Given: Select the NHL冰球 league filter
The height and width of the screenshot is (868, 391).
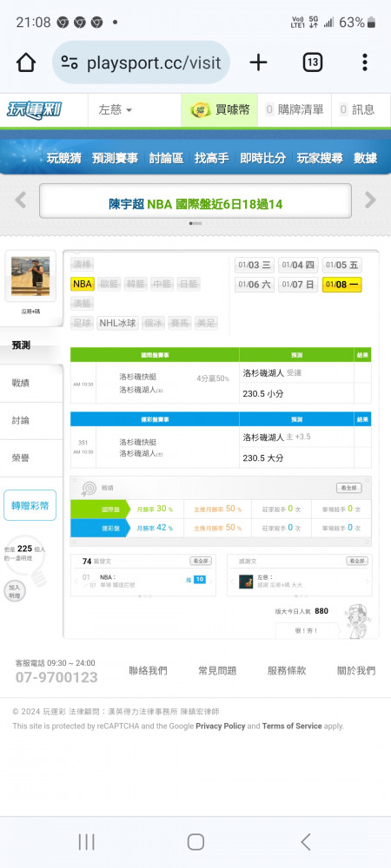Looking at the screenshot, I should coord(118,323).
